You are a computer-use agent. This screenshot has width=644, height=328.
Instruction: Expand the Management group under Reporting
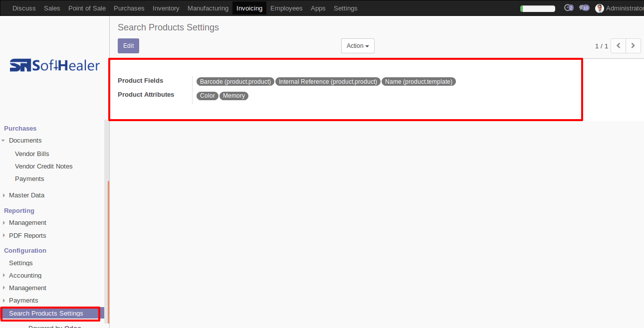[x=27, y=223]
